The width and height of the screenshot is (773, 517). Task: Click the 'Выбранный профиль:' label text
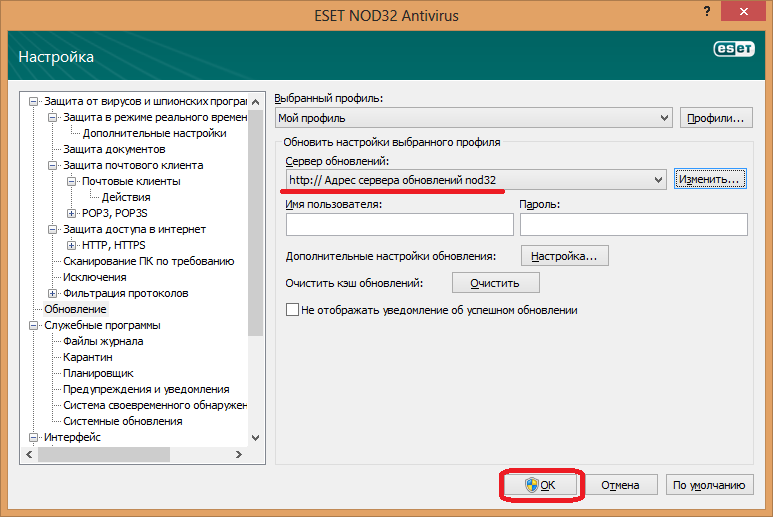click(x=329, y=98)
